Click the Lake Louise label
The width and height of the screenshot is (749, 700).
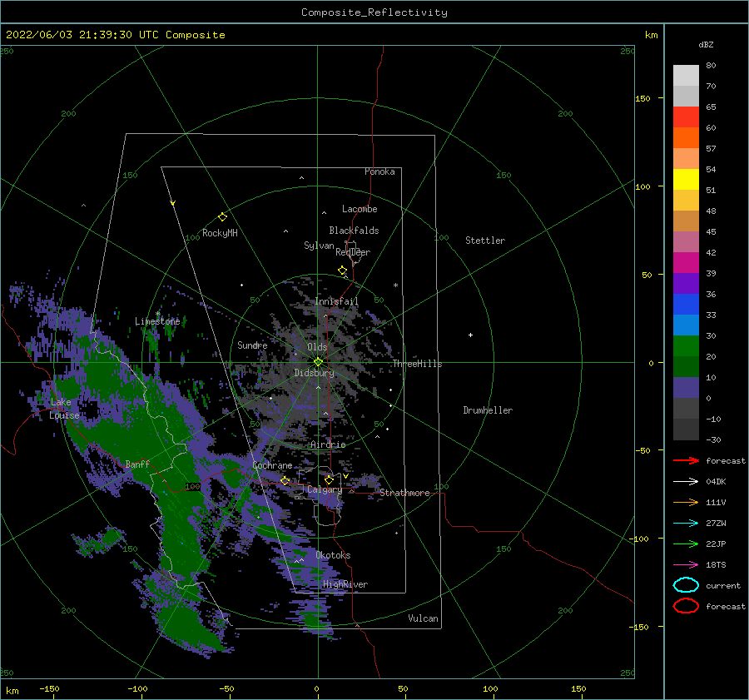click(64, 409)
